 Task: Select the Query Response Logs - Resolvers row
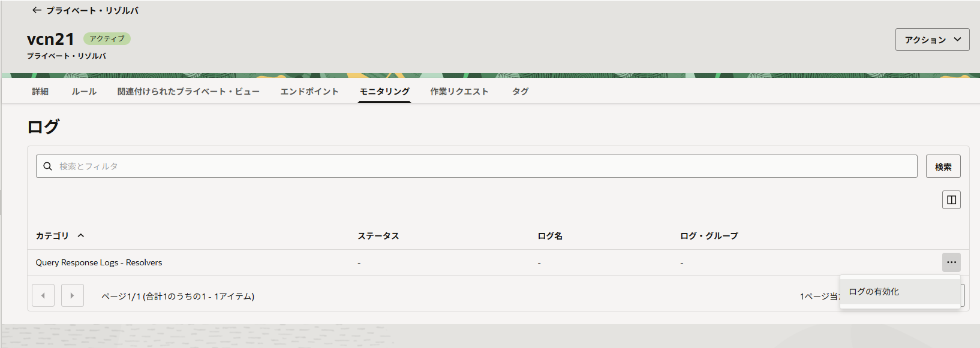coord(498,262)
